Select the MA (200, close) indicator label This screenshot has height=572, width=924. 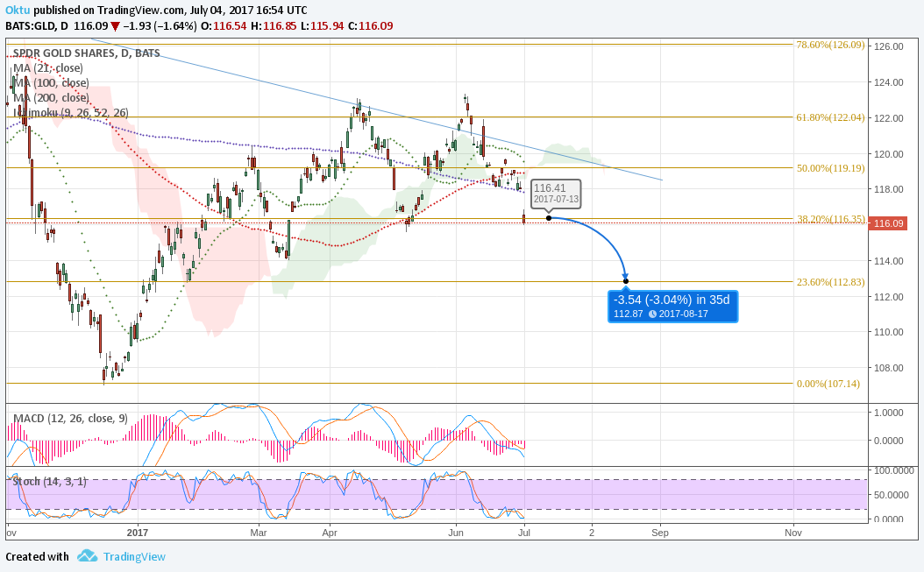point(51,98)
